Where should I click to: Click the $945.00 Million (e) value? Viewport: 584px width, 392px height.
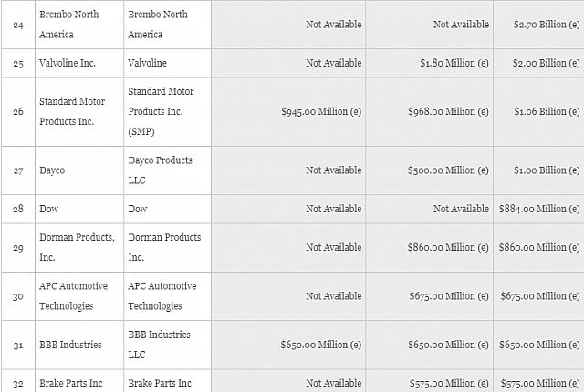pos(321,112)
